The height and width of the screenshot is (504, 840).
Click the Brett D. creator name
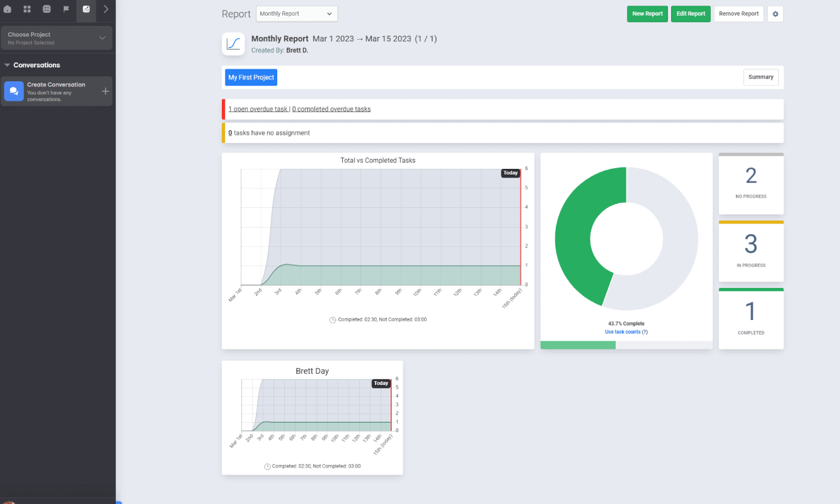tap(297, 50)
